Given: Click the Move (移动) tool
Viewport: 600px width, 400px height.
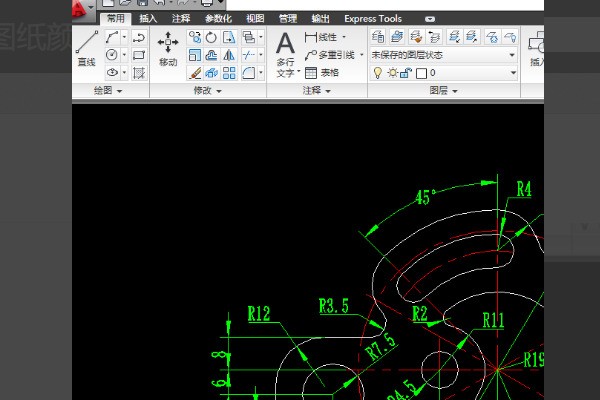Looking at the screenshot, I should (168, 47).
